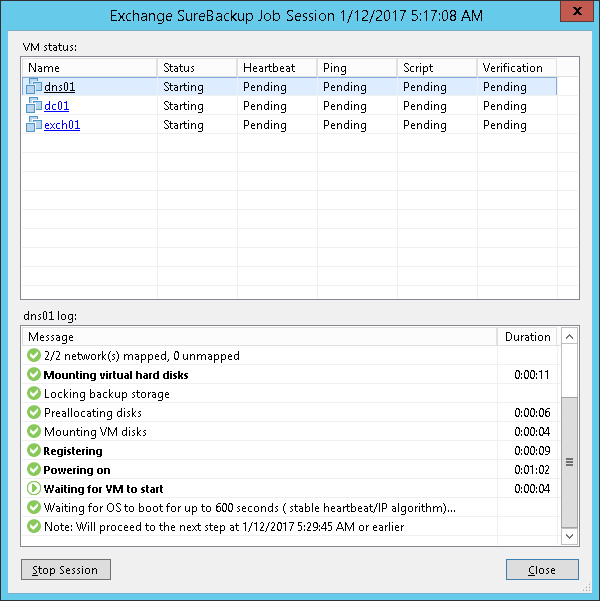Select '2/2 network(s) mapped, 0 unmapped' message

pos(141,356)
